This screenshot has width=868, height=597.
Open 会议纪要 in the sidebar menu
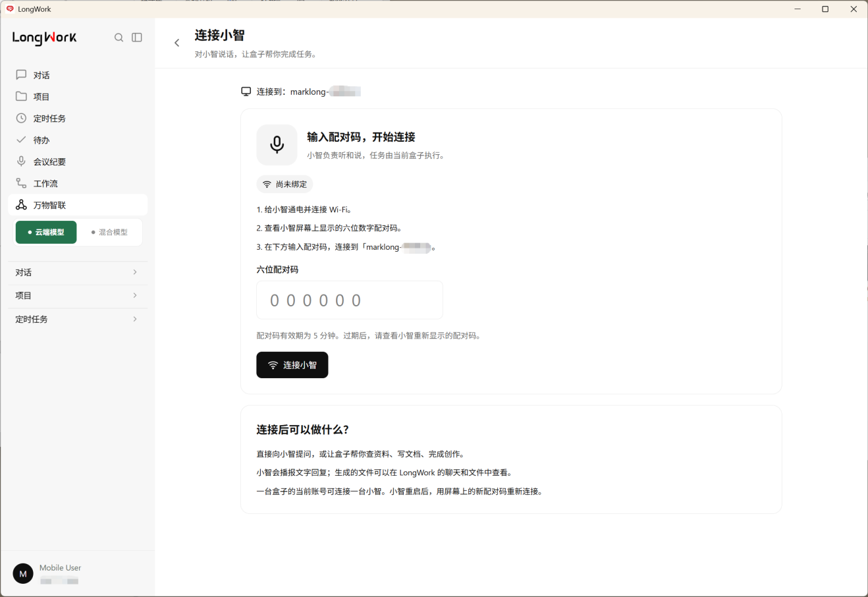pyautogui.click(x=78, y=161)
